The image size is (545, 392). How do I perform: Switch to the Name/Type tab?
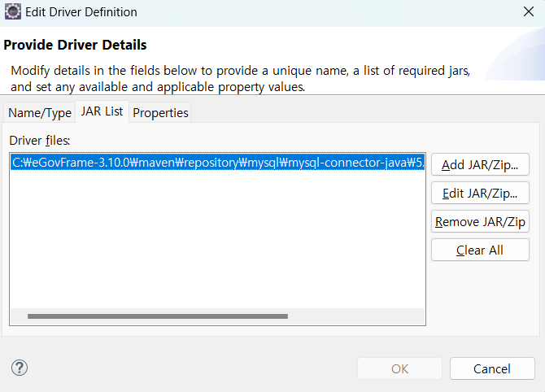click(x=40, y=112)
